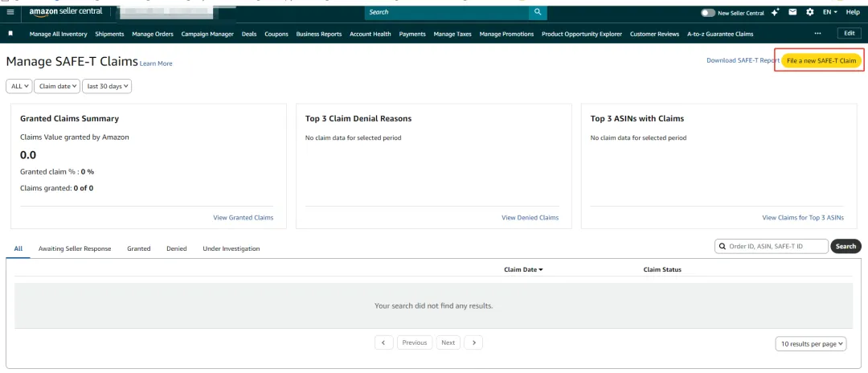Open Business Reports menu item
This screenshot has width=868, height=373.
pos(319,34)
